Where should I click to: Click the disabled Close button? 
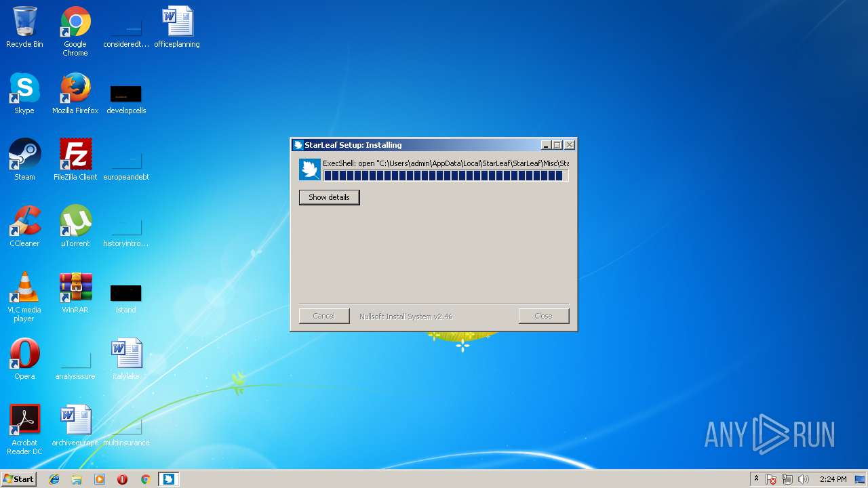click(x=543, y=316)
